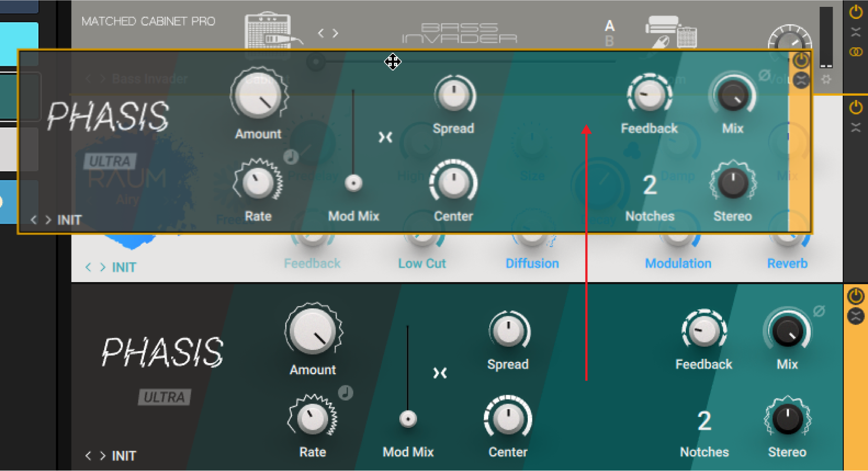
Task: Click the stereo link rings icon on Matched Cabinet Pro
Action: point(856,52)
